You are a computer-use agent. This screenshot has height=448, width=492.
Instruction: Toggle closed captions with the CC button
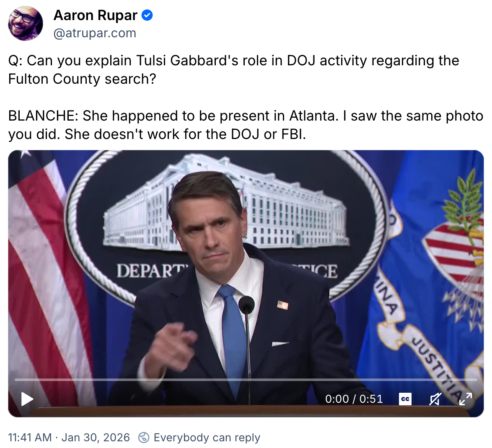coord(405,399)
